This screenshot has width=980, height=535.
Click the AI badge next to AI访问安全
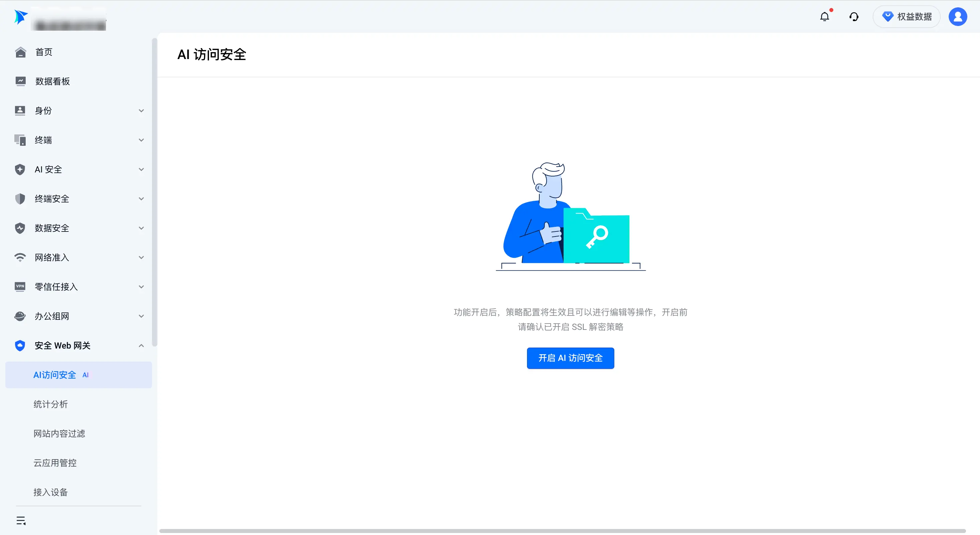point(86,375)
